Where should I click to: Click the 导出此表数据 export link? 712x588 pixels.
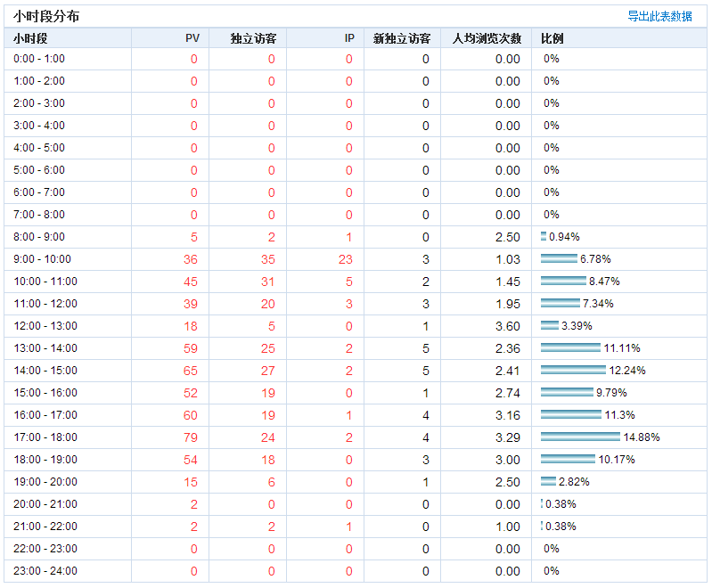pyautogui.click(x=659, y=16)
